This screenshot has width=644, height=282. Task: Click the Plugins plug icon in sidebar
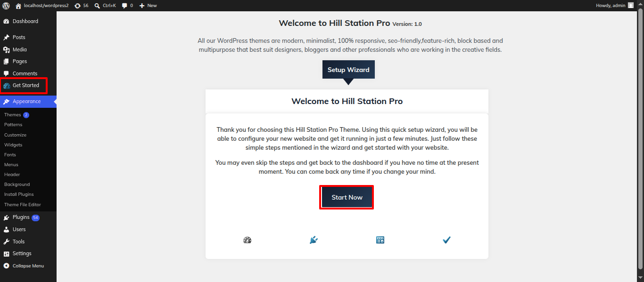[6, 218]
